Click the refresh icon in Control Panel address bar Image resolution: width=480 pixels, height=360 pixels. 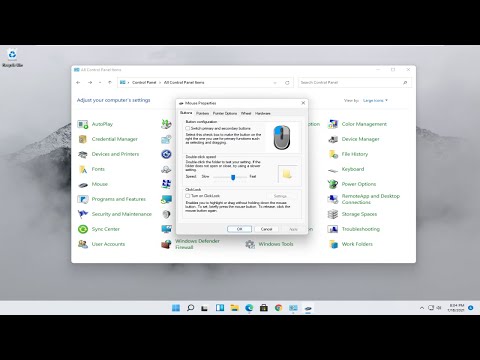point(287,83)
